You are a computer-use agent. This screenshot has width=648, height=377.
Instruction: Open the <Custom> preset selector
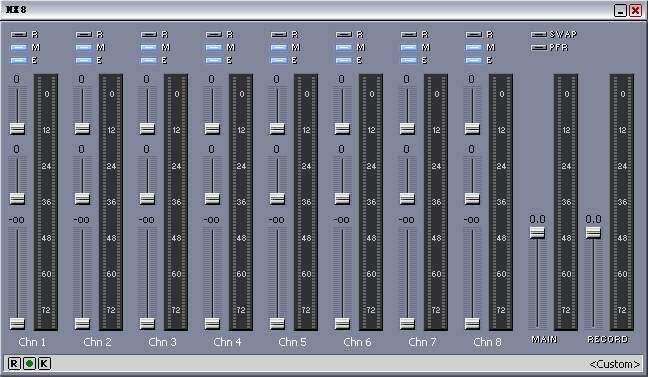pos(615,364)
